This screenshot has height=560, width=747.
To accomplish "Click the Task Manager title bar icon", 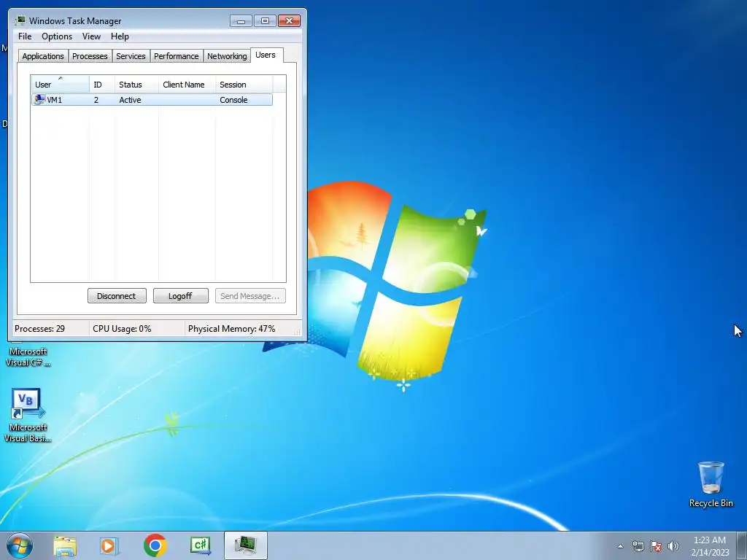I will [x=20, y=20].
